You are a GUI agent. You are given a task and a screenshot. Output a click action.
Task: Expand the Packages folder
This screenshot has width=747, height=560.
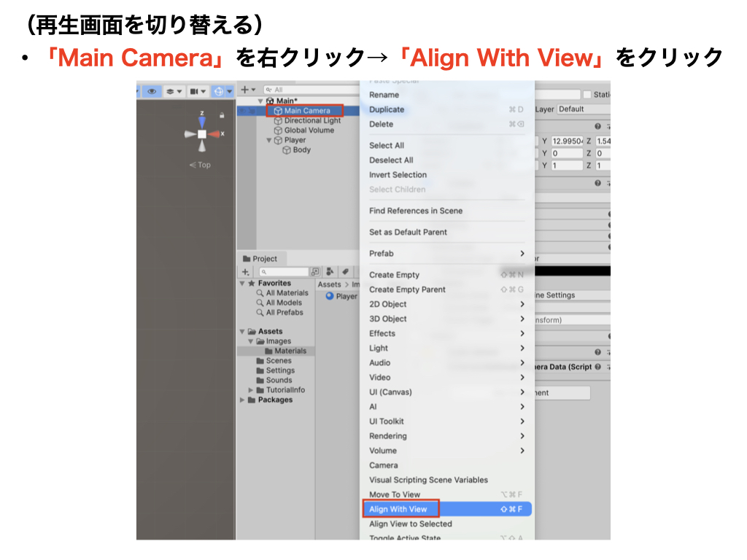click(242, 400)
